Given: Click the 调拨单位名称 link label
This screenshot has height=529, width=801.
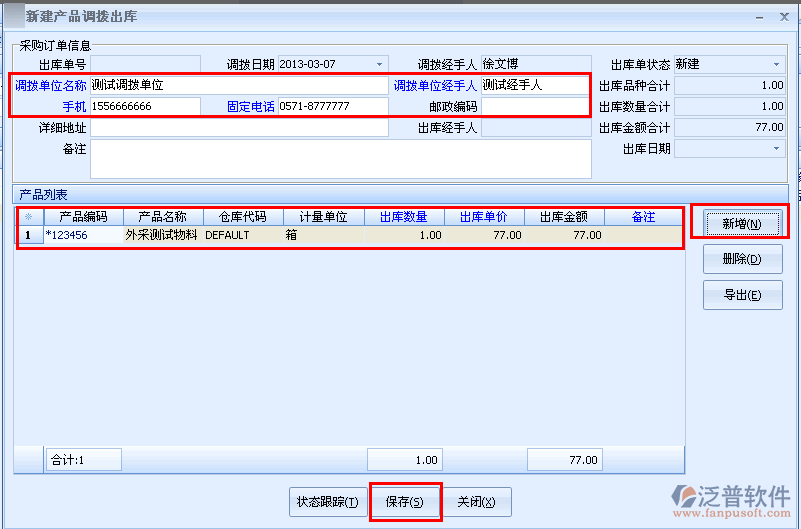Looking at the screenshot, I should pos(50,86).
